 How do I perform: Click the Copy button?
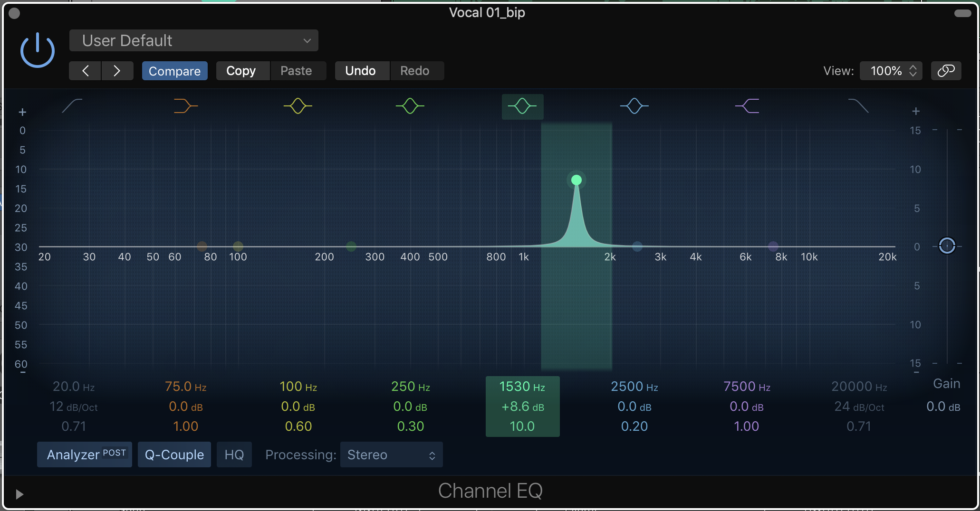[x=241, y=71]
